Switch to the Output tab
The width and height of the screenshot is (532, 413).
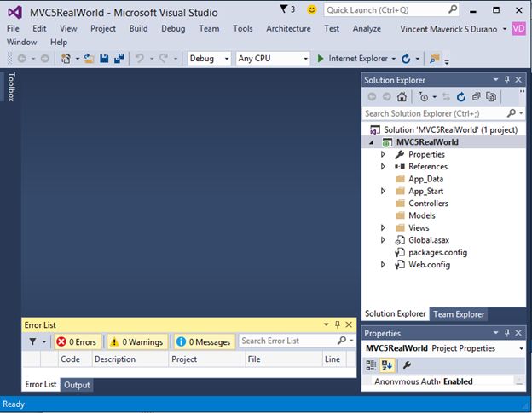point(77,385)
